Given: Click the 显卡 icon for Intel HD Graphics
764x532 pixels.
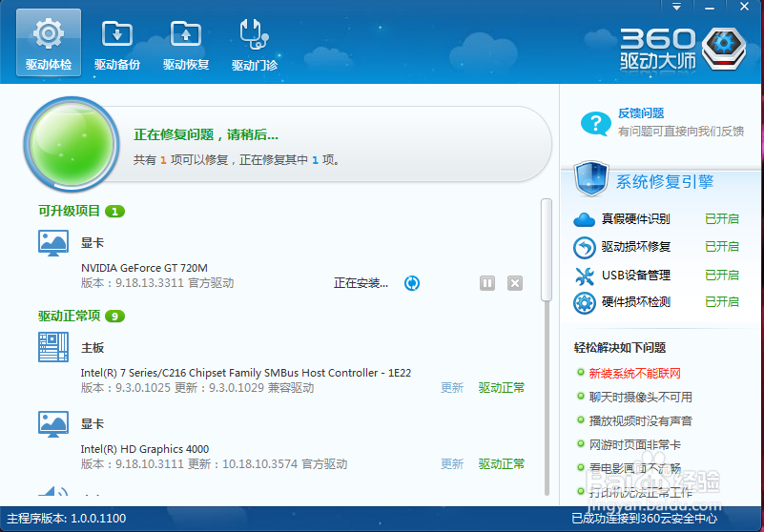Looking at the screenshot, I should [53, 424].
